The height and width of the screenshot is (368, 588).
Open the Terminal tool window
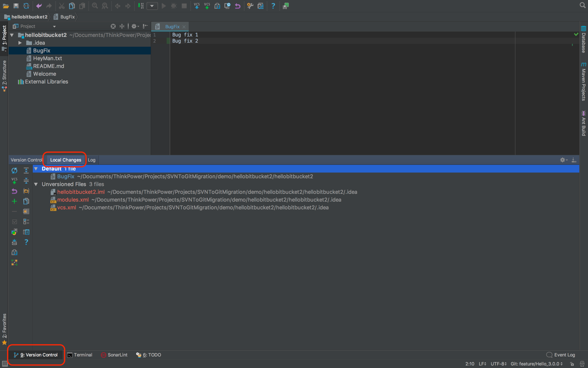click(79, 355)
